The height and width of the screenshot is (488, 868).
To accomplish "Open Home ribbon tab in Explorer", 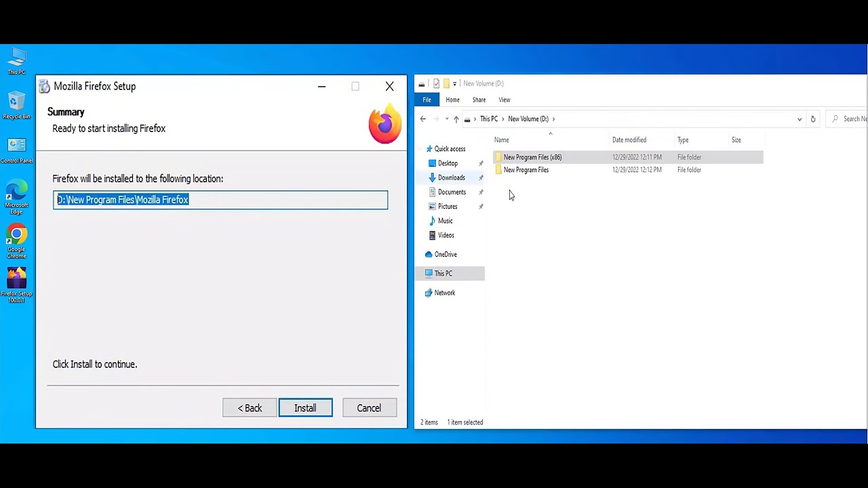I will tap(452, 100).
